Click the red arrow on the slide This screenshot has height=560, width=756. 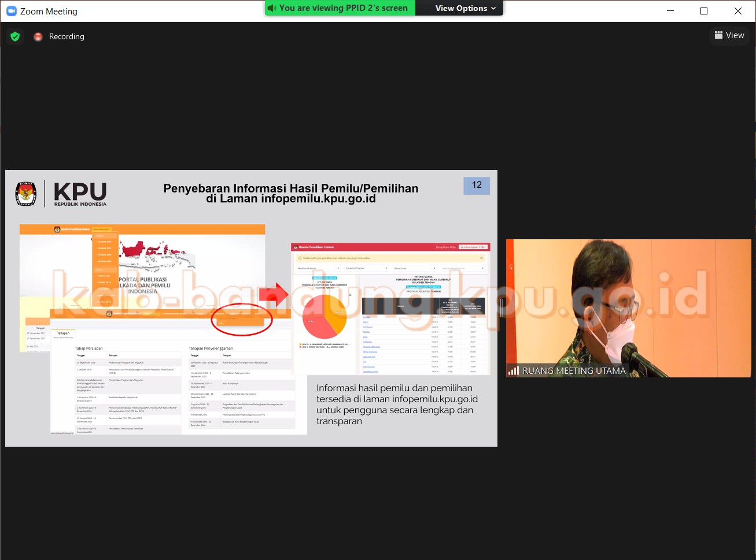coord(274,295)
